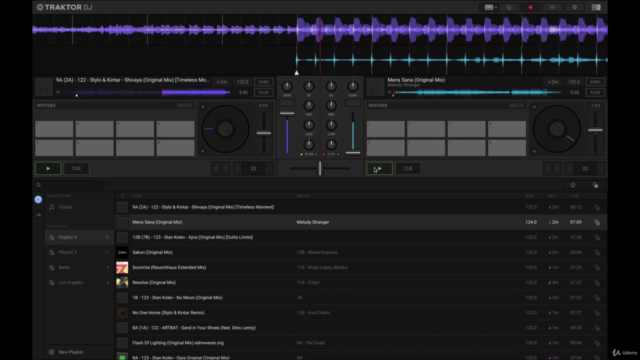The height and width of the screenshot is (360, 640).
Task: Trigger hotcue pad 8 on right deck
Action: 507,148
